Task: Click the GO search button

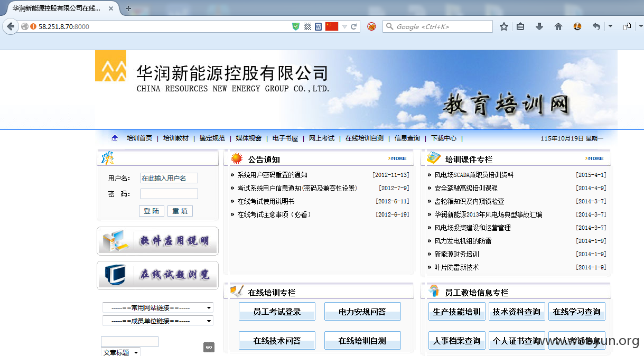Action: point(209,347)
